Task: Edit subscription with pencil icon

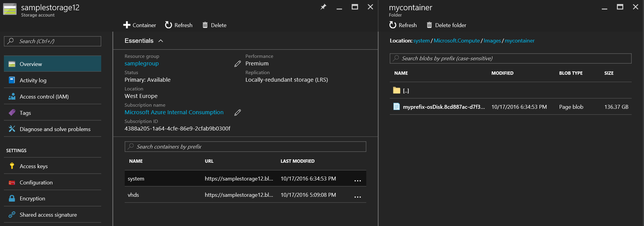Action: click(x=238, y=112)
